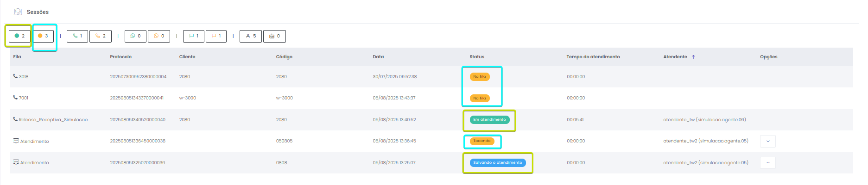Sort by the Atendente column arrow

[693, 57]
